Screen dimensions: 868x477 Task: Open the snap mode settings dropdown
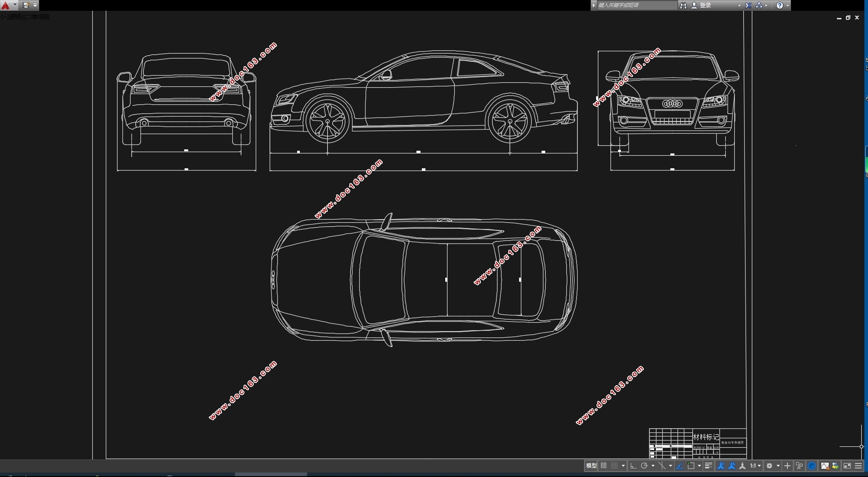[624, 466]
